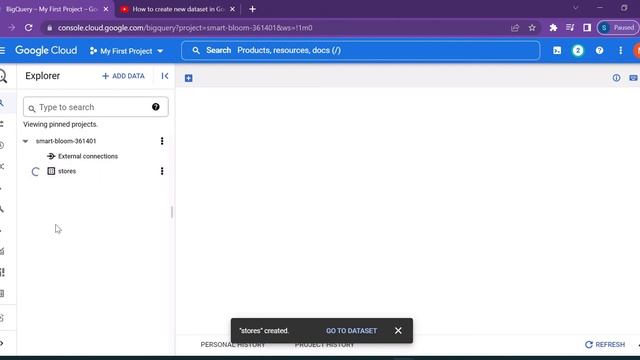Bookmark this page with the star icon

532,28
